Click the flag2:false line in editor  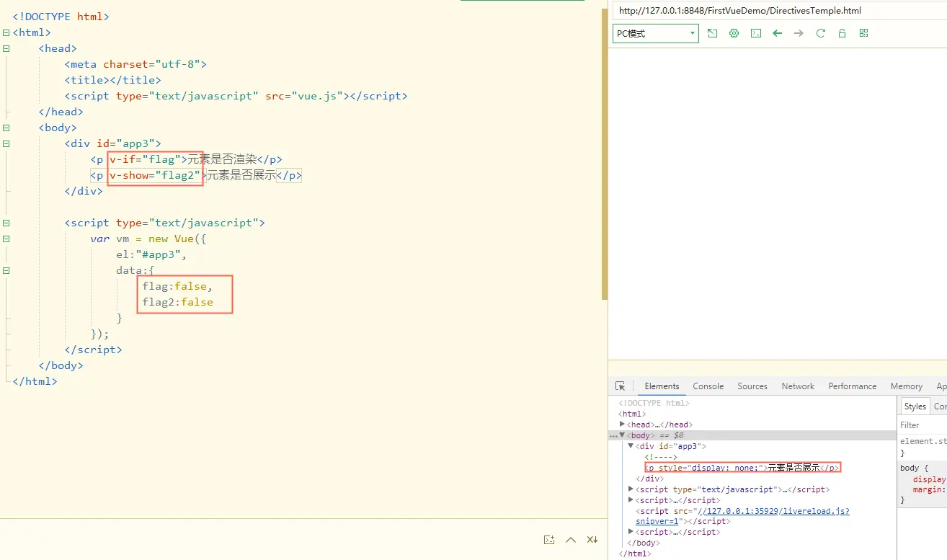[x=177, y=302]
